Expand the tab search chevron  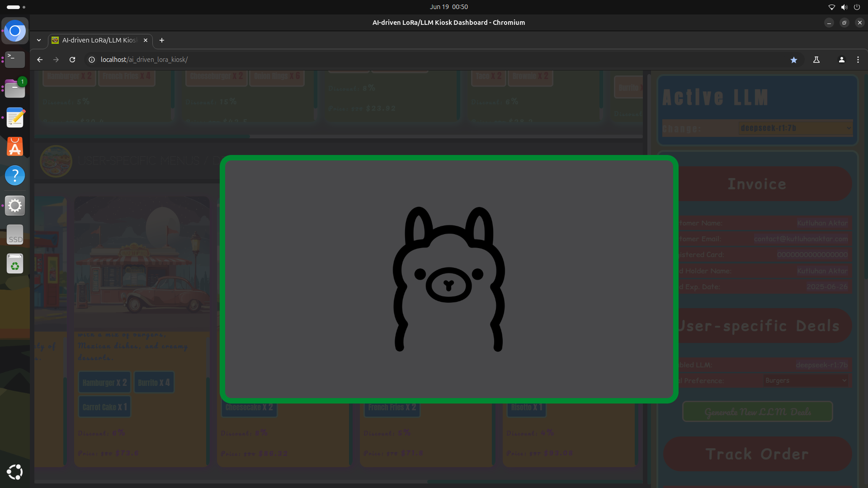click(x=39, y=40)
